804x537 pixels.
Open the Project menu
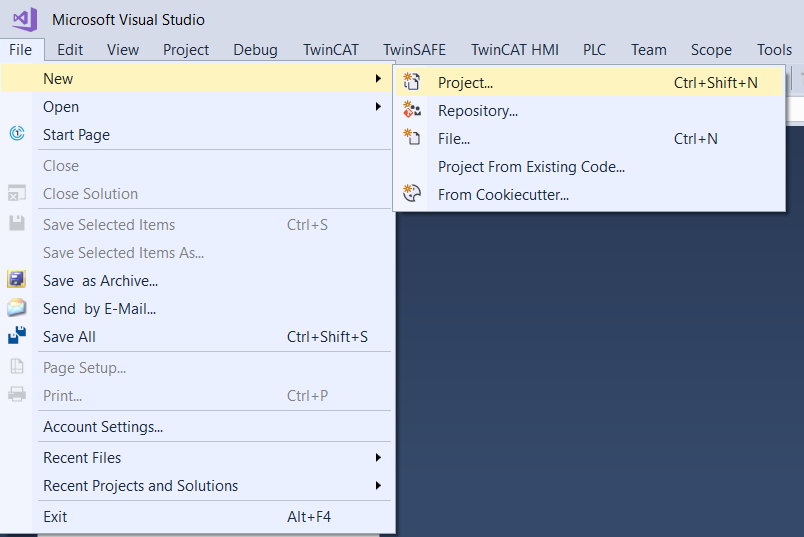(x=186, y=50)
